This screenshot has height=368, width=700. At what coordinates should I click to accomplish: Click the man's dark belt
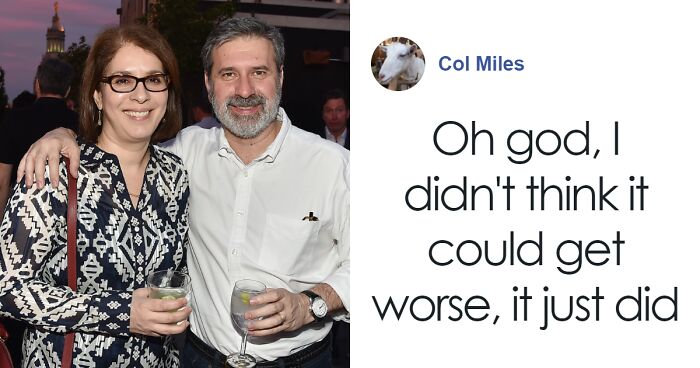click(259, 351)
